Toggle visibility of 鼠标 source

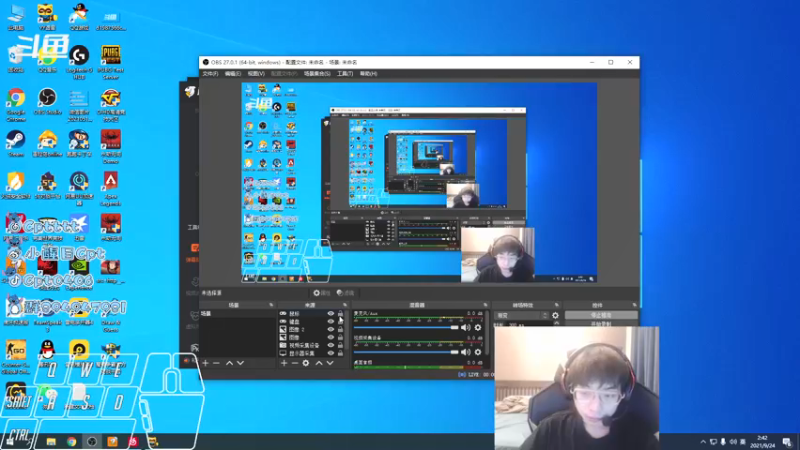click(331, 314)
